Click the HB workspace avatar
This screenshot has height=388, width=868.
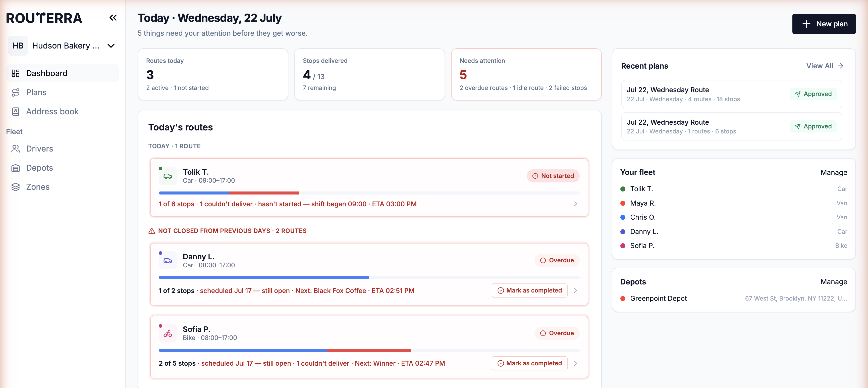tap(18, 45)
